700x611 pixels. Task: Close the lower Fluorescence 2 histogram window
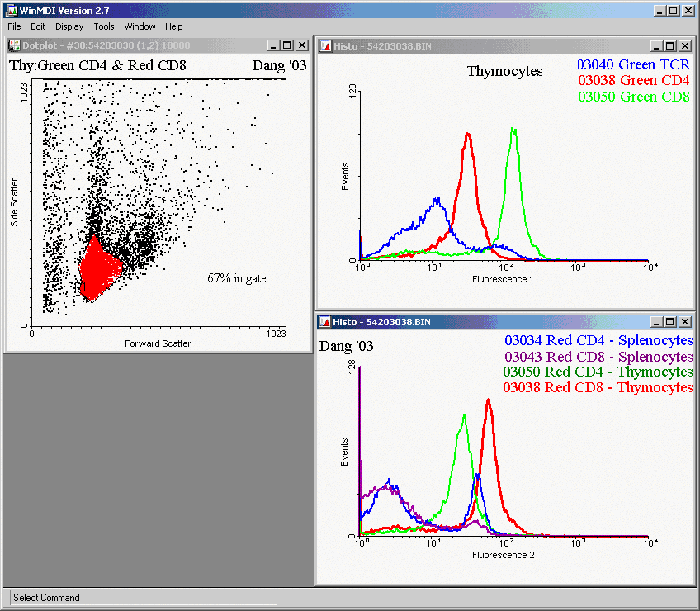pyautogui.click(x=685, y=320)
